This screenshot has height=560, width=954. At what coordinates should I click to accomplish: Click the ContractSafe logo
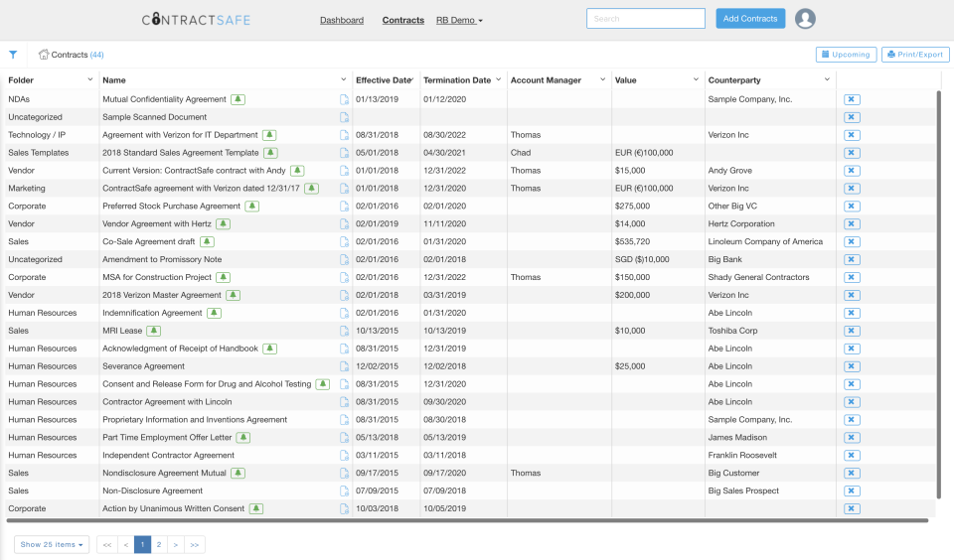click(196, 20)
